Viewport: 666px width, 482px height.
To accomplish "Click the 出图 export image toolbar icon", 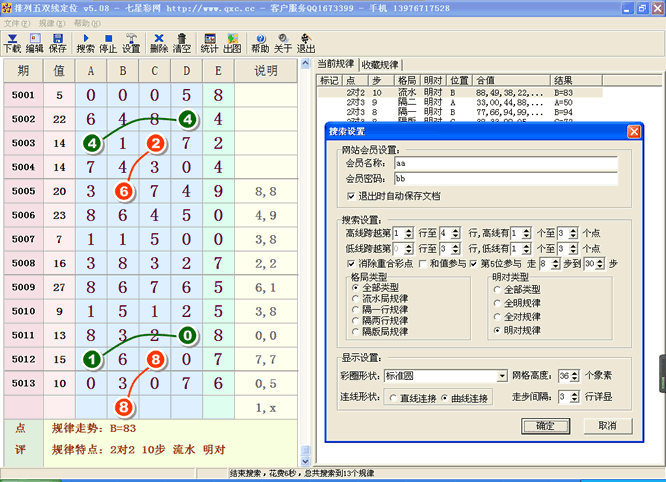I will pos(232,44).
